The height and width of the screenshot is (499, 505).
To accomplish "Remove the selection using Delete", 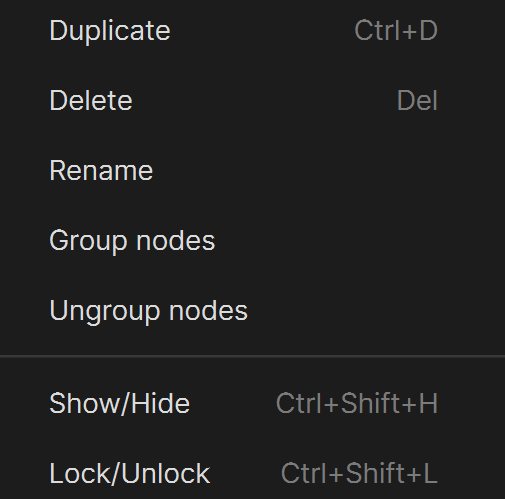I will 252,100.
